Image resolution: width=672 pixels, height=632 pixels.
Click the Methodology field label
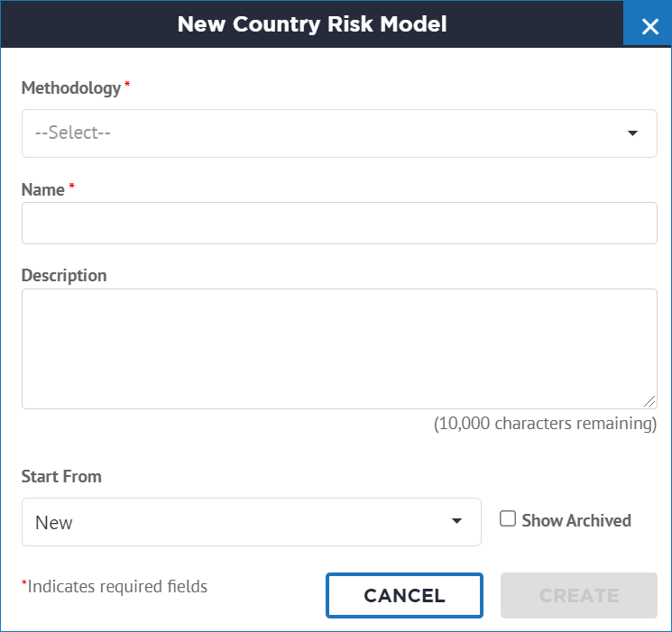point(71,88)
